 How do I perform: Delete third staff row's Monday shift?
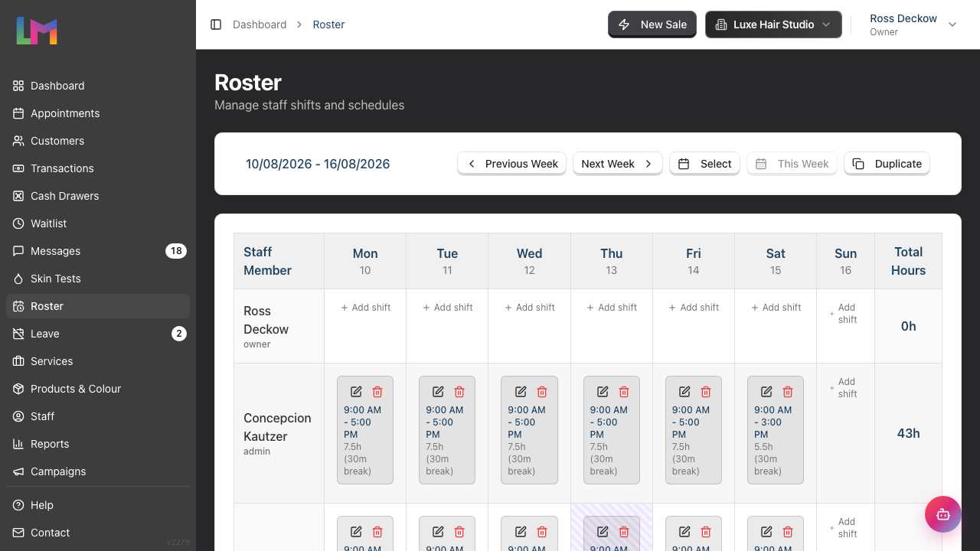377,532
